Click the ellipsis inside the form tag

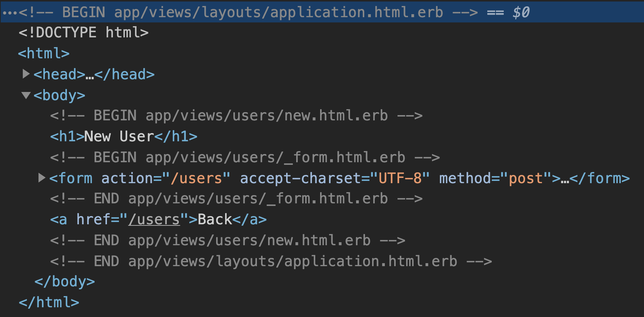pos(564,179)
